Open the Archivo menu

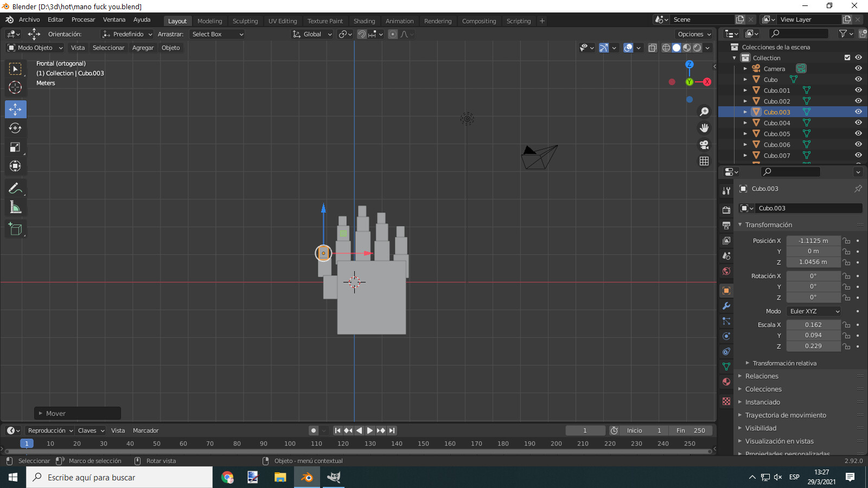click(x=29, y=20)
